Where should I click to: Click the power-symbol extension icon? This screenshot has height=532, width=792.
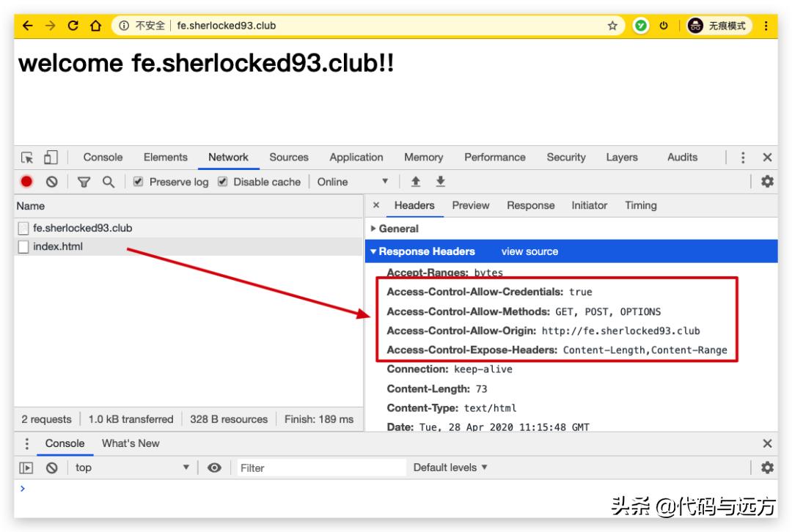[664, 26]
